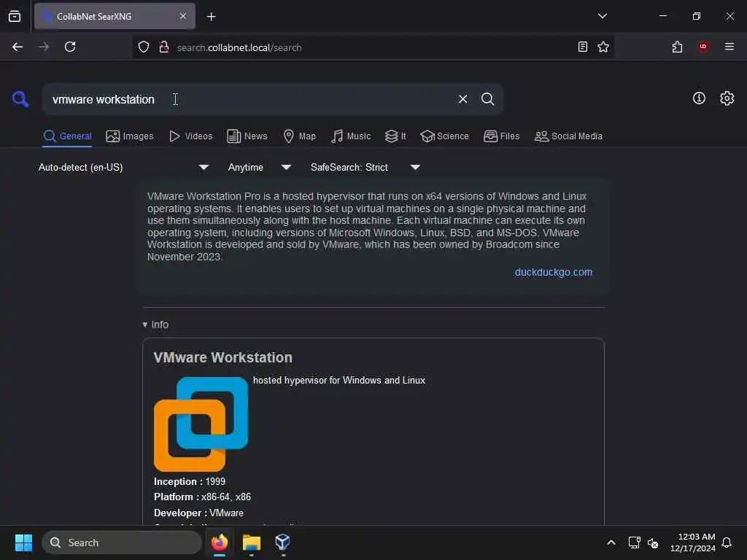The image size is (747, 560).
Task: Open tracking protection shield icon
Action: [144, 47]
